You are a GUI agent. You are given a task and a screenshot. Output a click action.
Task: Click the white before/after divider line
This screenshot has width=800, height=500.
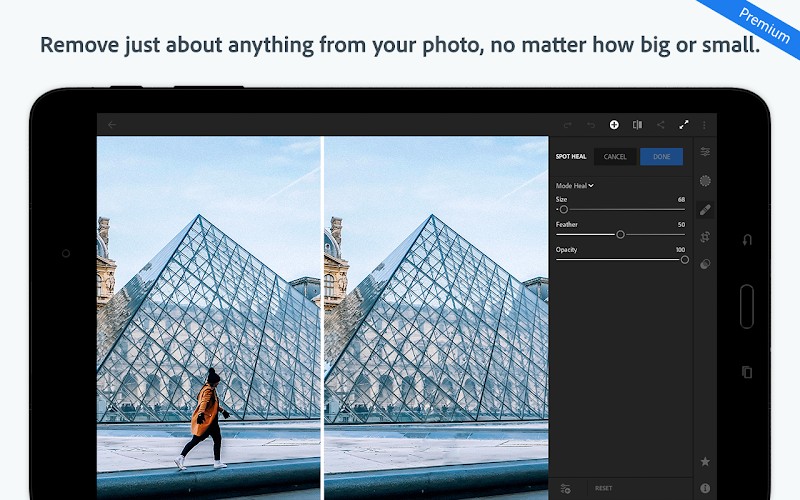point(322,318)
